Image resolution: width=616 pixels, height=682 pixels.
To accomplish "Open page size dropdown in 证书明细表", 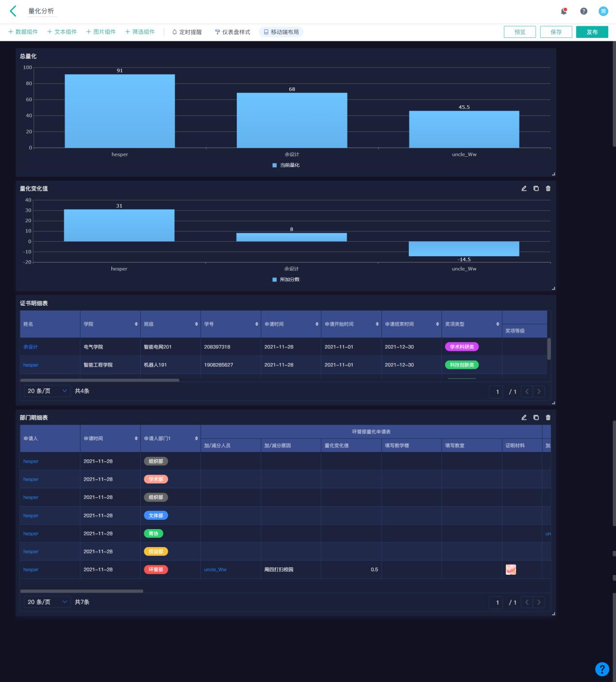I will [47, 391].
